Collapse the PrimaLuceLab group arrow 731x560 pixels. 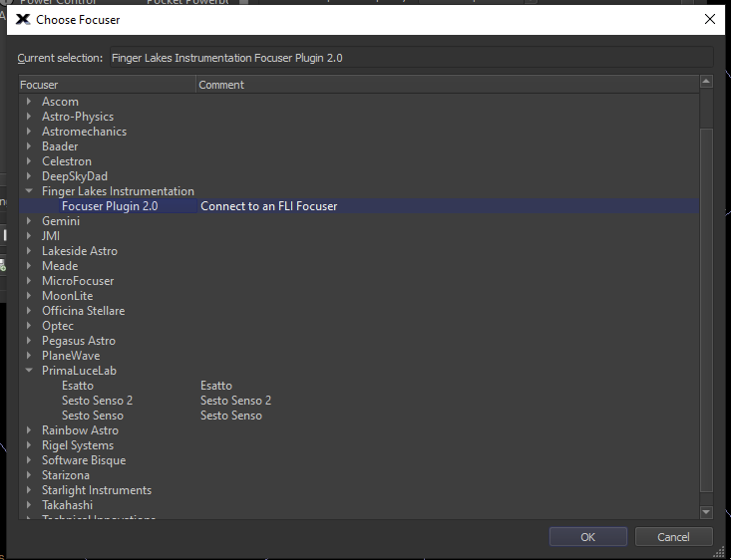point(29,370)
